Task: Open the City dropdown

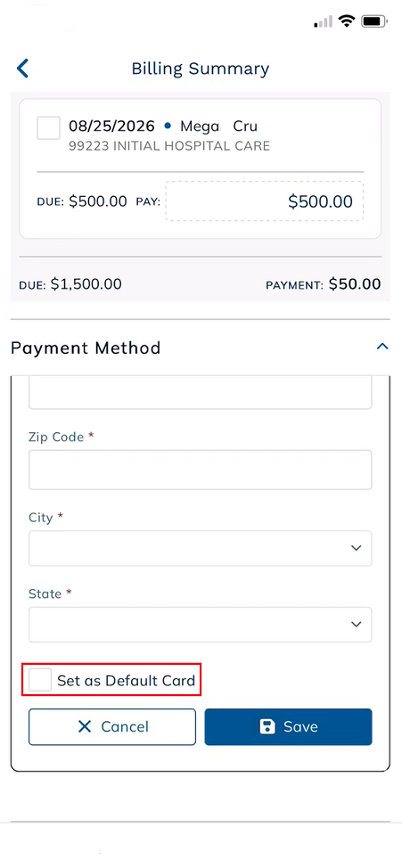Action: click(x=201, y=548)
